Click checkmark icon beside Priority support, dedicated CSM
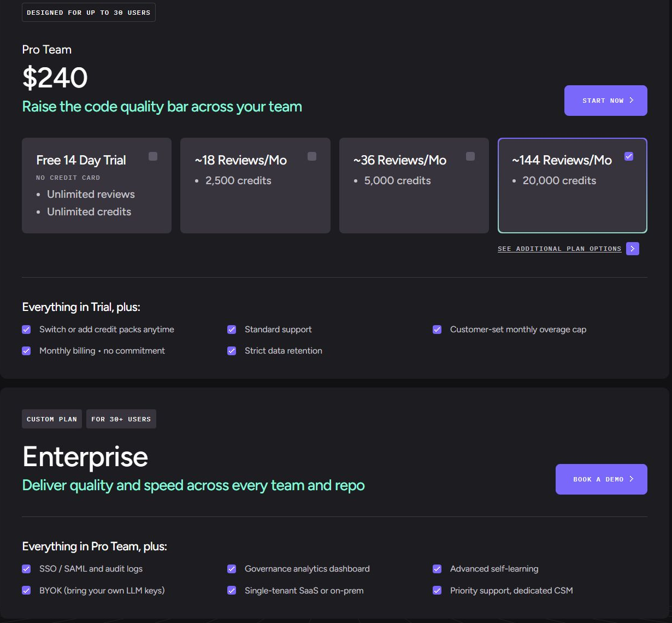Image resolution: width=672 pixels, height=623 pixels. [x=437, y=590]
